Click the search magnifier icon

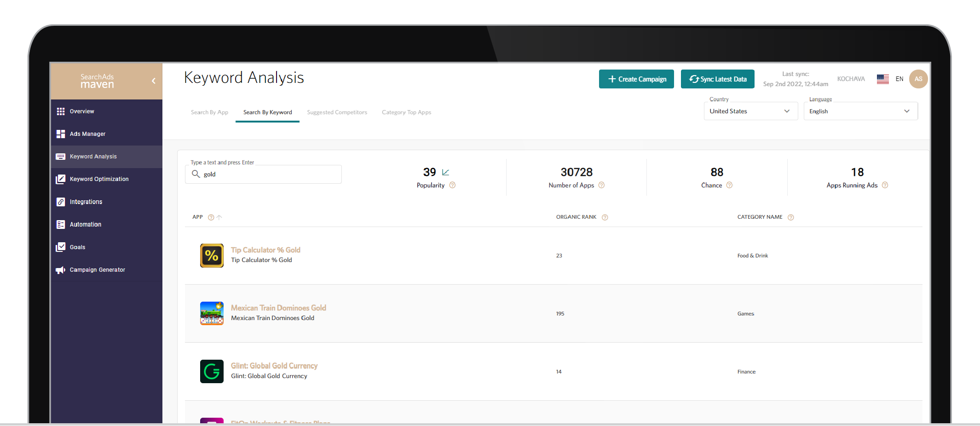pyautogui.click(x=196, y=174)
